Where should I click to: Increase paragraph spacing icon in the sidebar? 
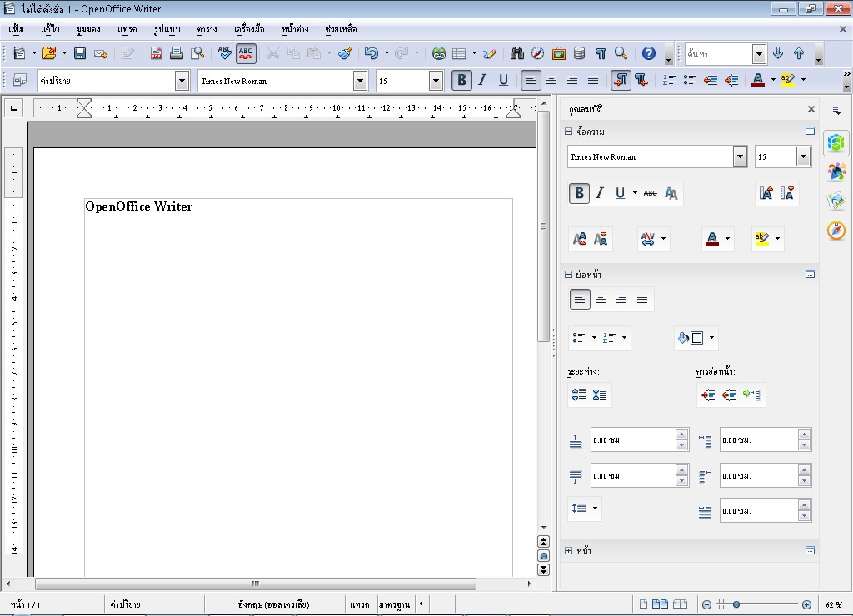point(579,395)
